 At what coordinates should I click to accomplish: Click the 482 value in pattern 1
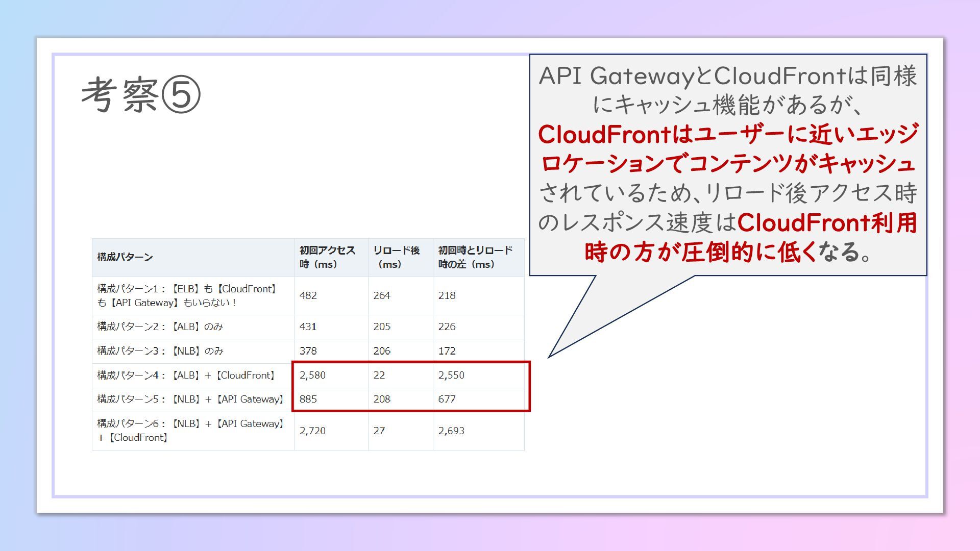[x=308, y=296]
